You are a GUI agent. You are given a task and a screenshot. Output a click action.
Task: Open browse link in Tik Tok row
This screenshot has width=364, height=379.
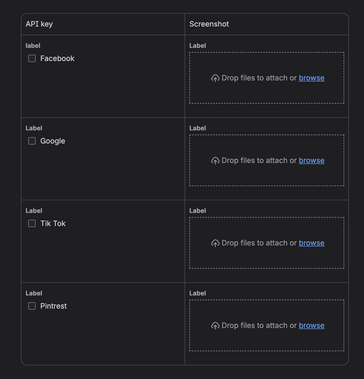point(311,243)
